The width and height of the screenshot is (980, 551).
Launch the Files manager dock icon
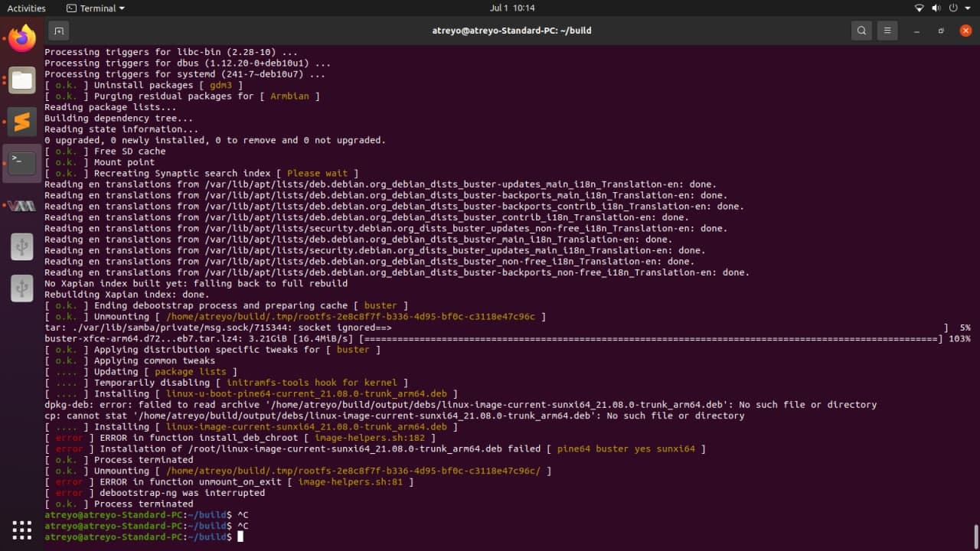(x=22, y=80)
